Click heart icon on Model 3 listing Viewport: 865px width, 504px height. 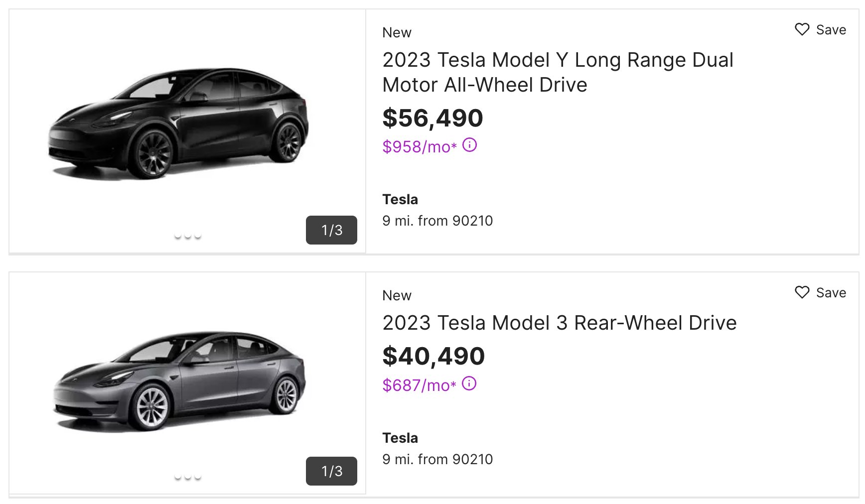click(802, 292)
